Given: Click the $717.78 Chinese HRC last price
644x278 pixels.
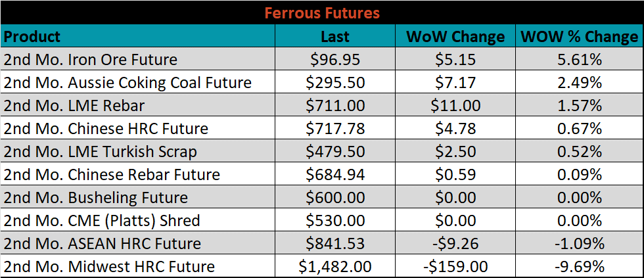Looking at the screenshot, I should pyautogui.click(x=335, y=128).
